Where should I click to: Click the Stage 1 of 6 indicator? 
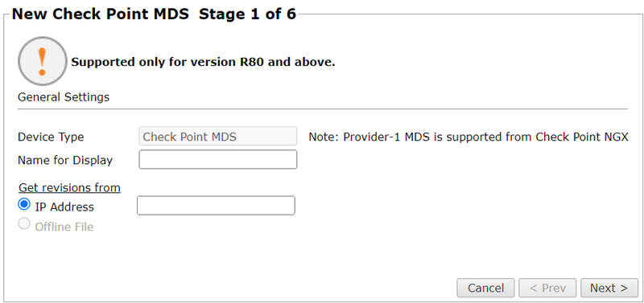pyautogui.click(x=248, y=14)
